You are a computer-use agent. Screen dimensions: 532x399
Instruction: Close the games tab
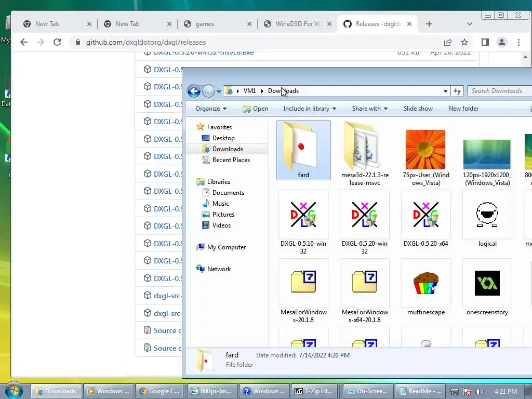tap(249, 24)
